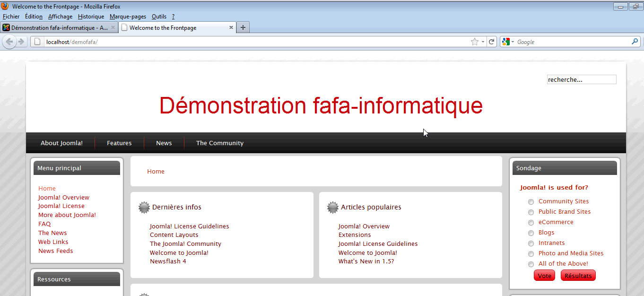This screenshot has width=644, height=296.
Task: Open The Joomla! Community article link
Action: tap(185, 244)
